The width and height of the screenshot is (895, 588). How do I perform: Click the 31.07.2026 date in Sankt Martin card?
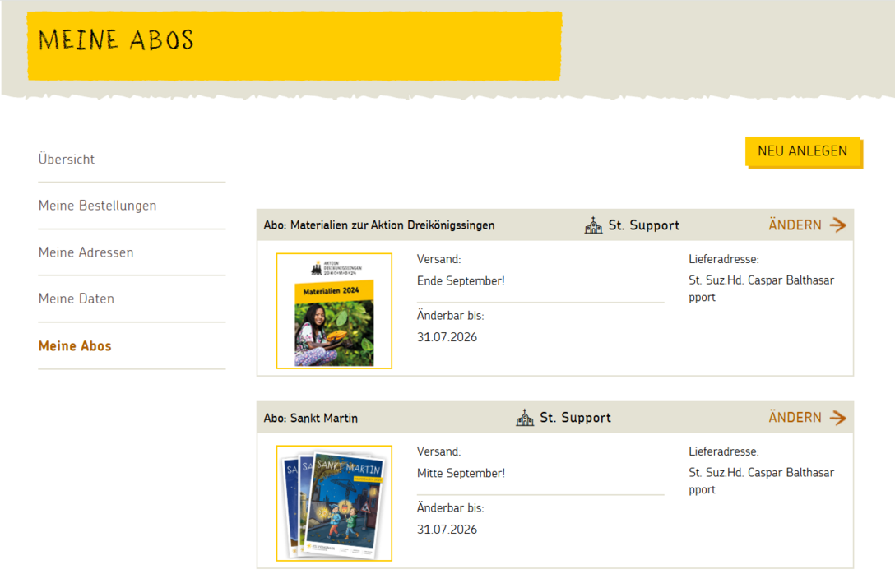(x=447, y=530)
